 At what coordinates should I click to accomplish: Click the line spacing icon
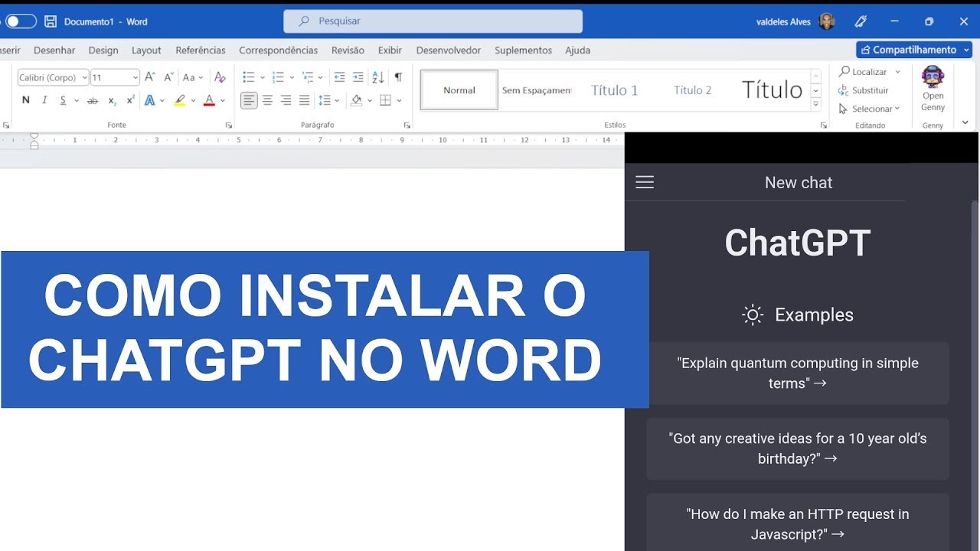click(x=325, y=100)
